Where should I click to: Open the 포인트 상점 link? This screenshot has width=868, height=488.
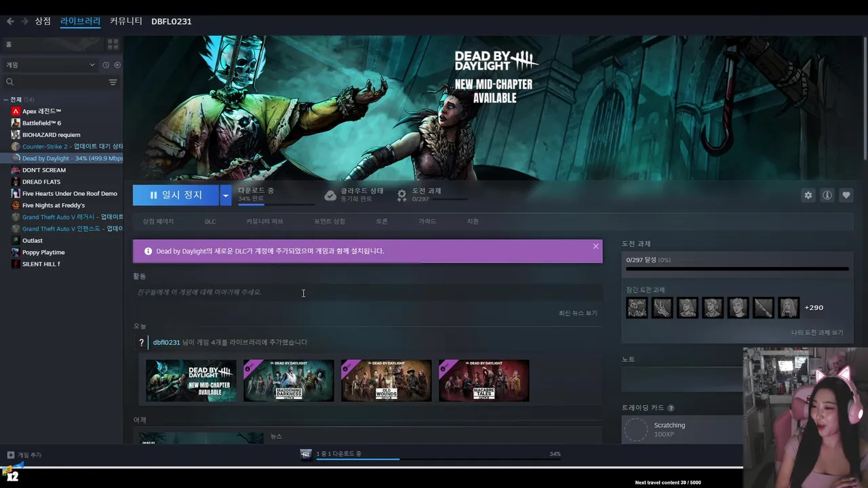(x=330, y=222)
